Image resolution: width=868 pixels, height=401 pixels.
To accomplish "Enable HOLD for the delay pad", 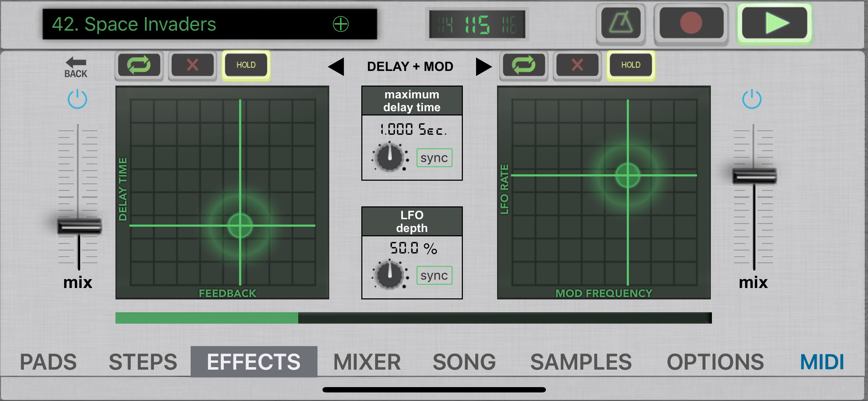I will pos(246,65).
